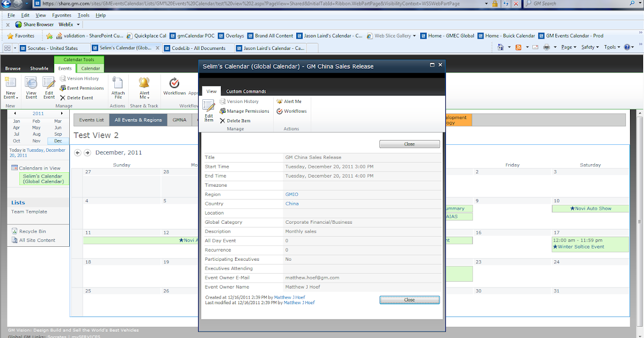Select the GMNA view tab

(x=179, y=120)
